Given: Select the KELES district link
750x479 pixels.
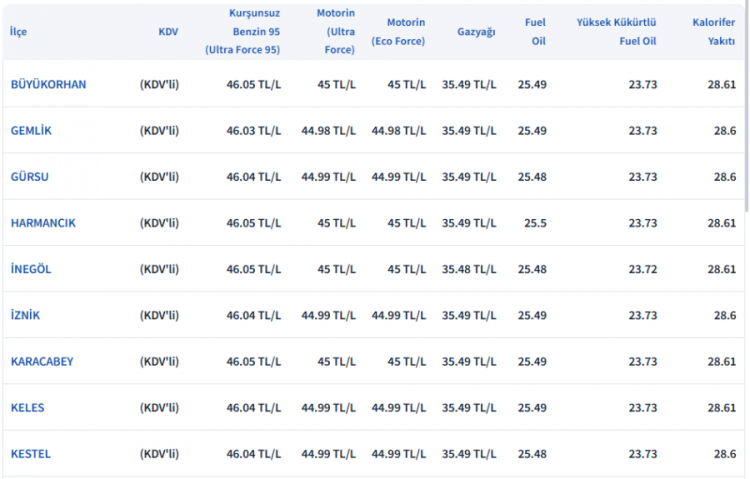Looking at the screenshot, I should coord(28,408).
